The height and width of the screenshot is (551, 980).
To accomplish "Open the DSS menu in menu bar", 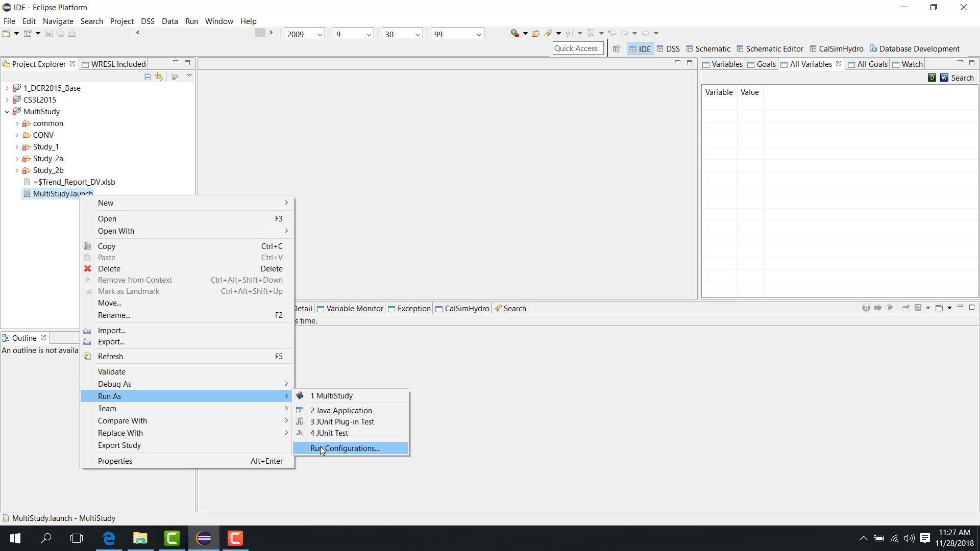I will pos(148,21).
